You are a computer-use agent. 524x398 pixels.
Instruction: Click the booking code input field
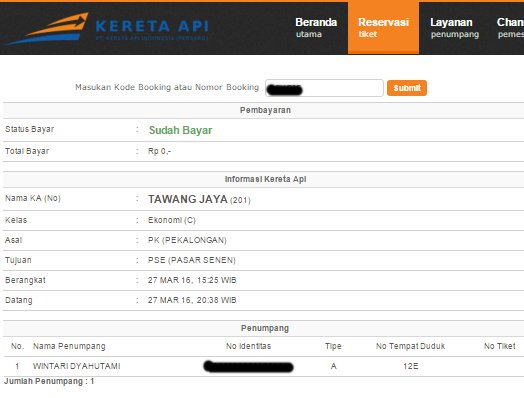pos(324,88)
